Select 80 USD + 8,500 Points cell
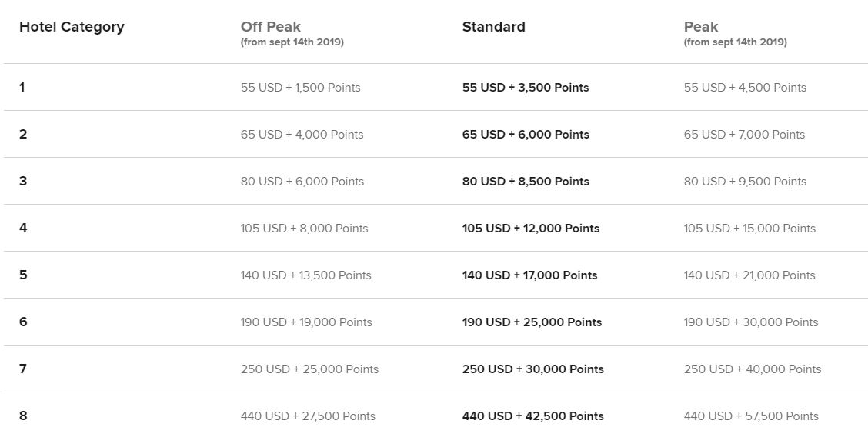 pyautogui.click(x=525, y=182)
